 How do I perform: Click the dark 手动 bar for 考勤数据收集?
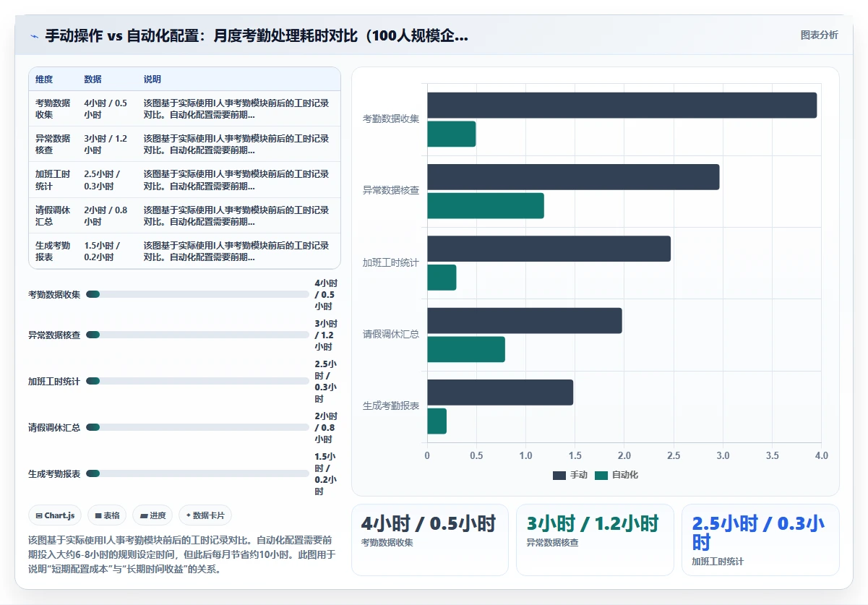click(622, 105)
